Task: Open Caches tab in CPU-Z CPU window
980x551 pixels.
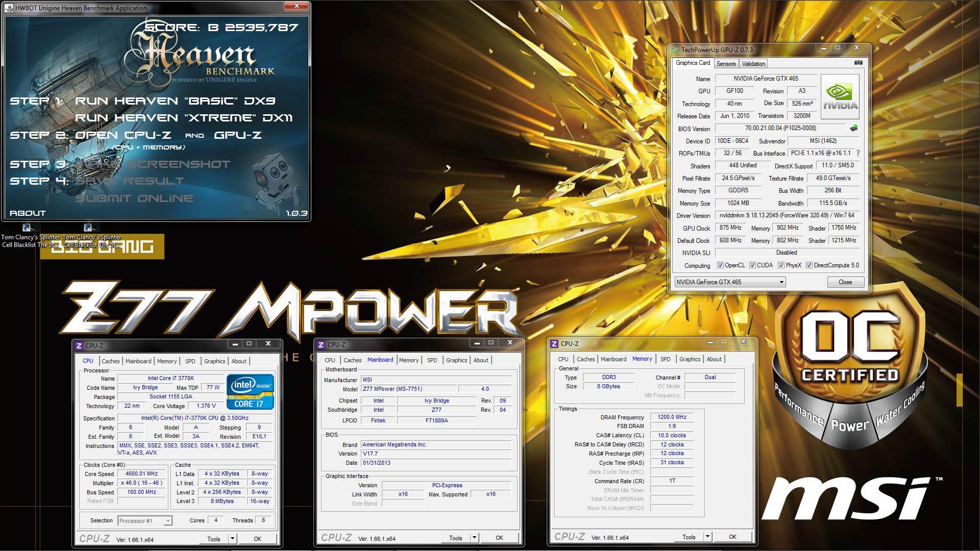Action: [110, 361]
